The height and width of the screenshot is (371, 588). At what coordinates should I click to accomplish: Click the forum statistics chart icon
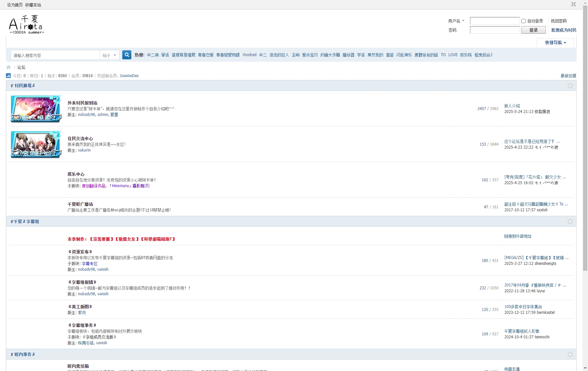(8, 76)
